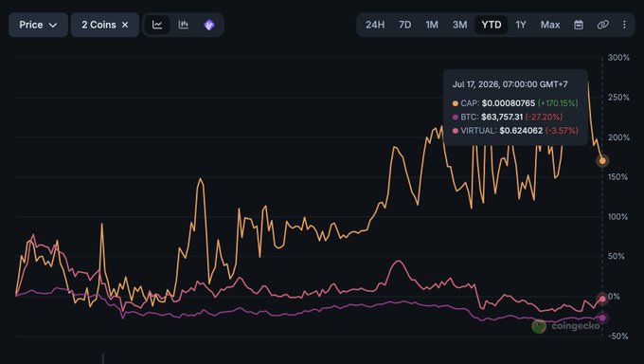This screenshot has height=364, width=644.
Task: Click VIRTUAL price $0.624062 in tooltip
Action: pyautogui.click(x=521, y=131)
